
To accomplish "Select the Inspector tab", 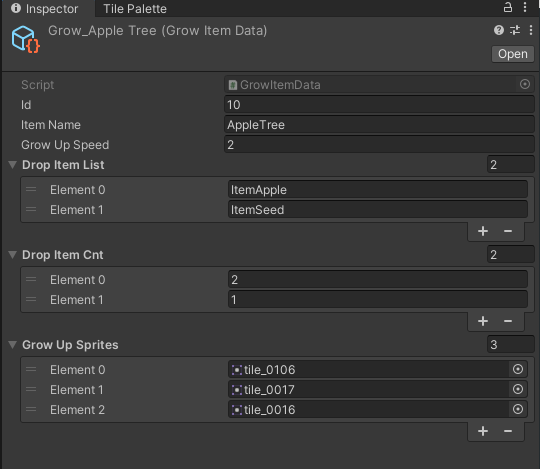I will (x=45, y=9).
